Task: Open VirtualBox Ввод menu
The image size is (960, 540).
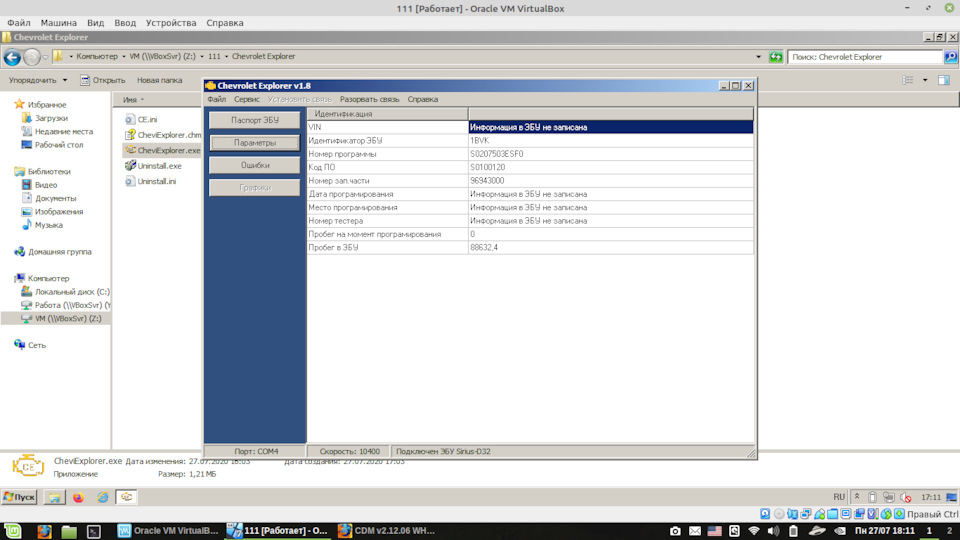Action: point(125,23)
